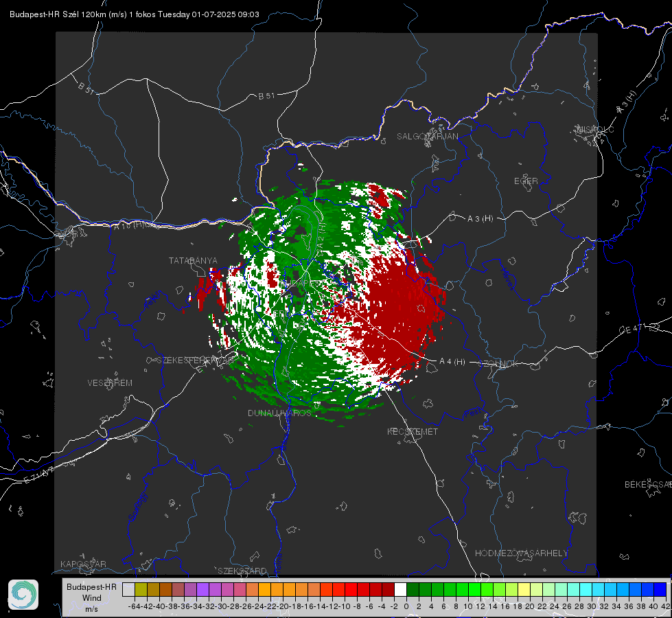The height and width of the screenshot is (618, 672).
Task: Click the -64 value on the legend
Action: (134, 606)
